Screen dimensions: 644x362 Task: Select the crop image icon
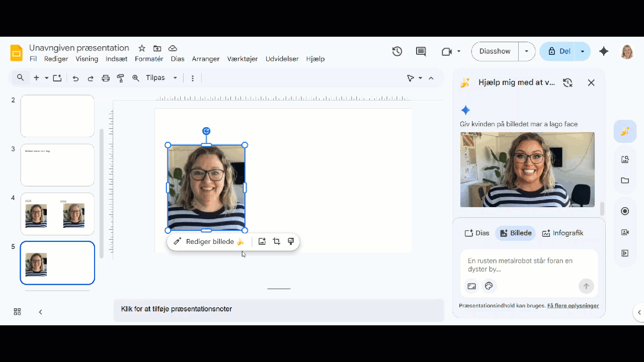point(276,242)
